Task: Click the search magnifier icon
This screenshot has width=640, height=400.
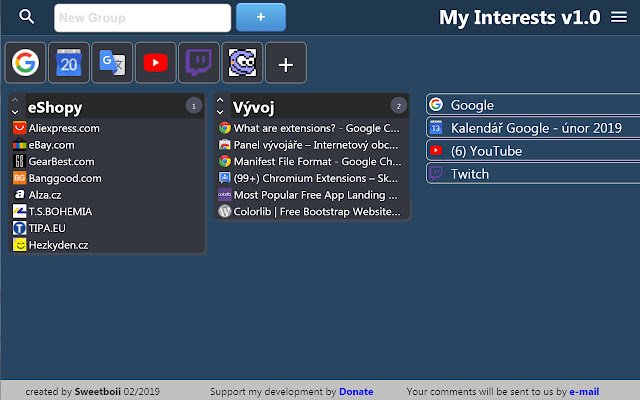Action: click(27, 17)
